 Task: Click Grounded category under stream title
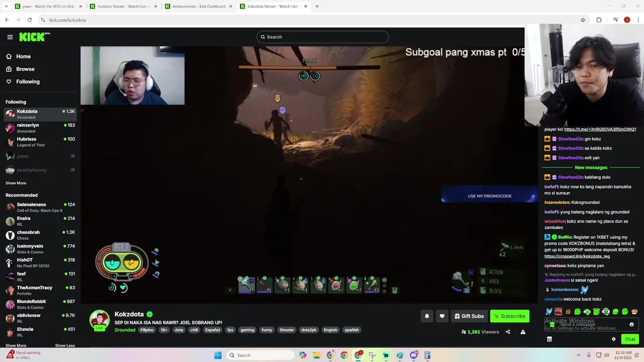pos(125,330)
